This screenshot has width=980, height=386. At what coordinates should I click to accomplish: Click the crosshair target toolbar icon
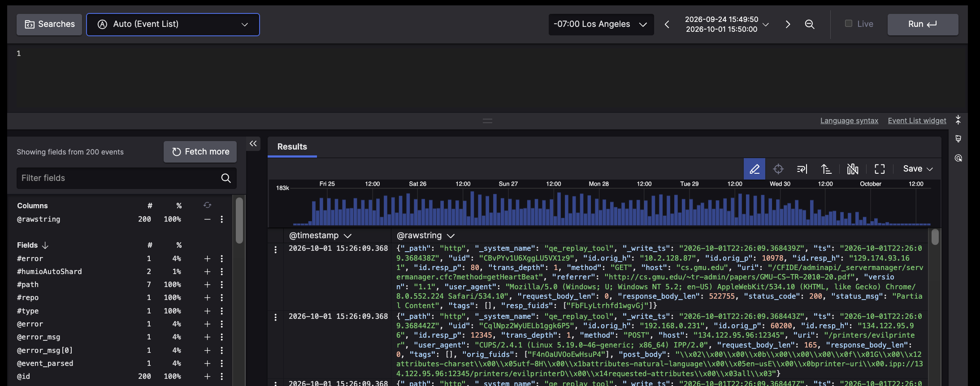point(778,169)
